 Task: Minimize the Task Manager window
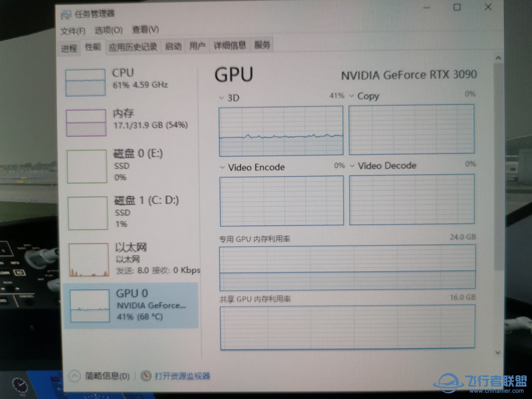tap(427, 8)
